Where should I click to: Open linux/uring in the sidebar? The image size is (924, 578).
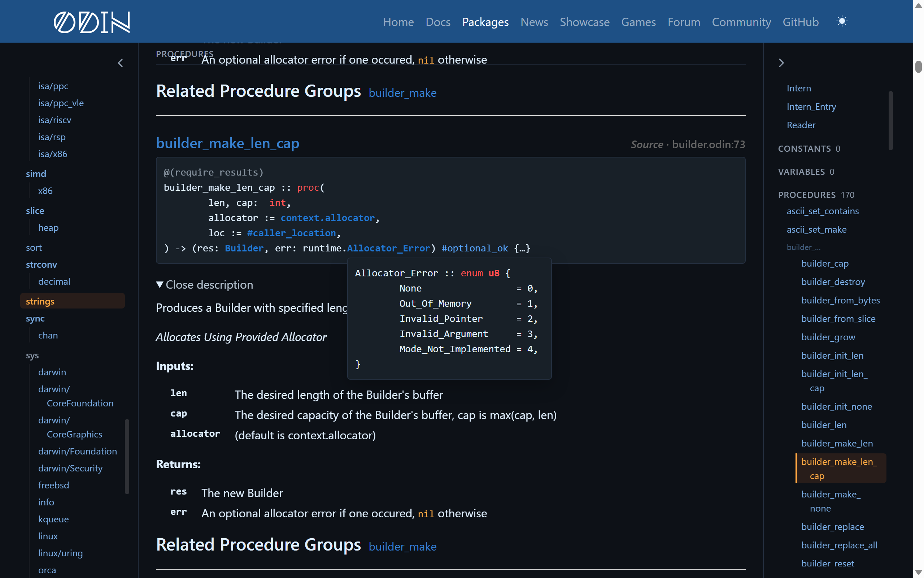60,553
